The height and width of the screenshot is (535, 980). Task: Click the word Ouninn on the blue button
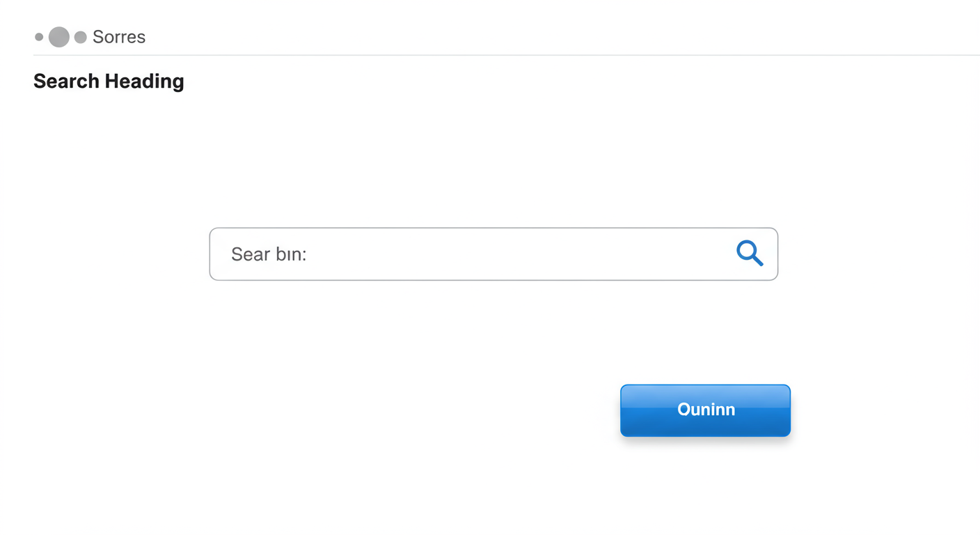(706, 410)
